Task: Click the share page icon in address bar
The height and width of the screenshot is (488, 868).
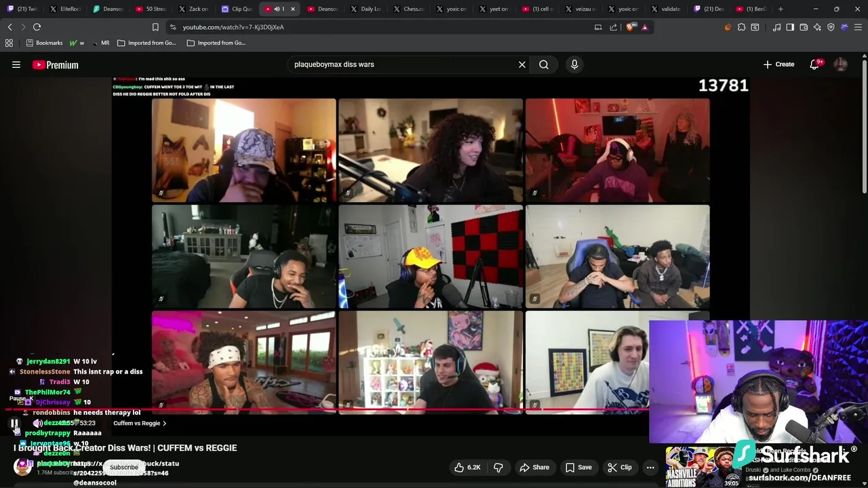Action: click(x=613, y=27)
